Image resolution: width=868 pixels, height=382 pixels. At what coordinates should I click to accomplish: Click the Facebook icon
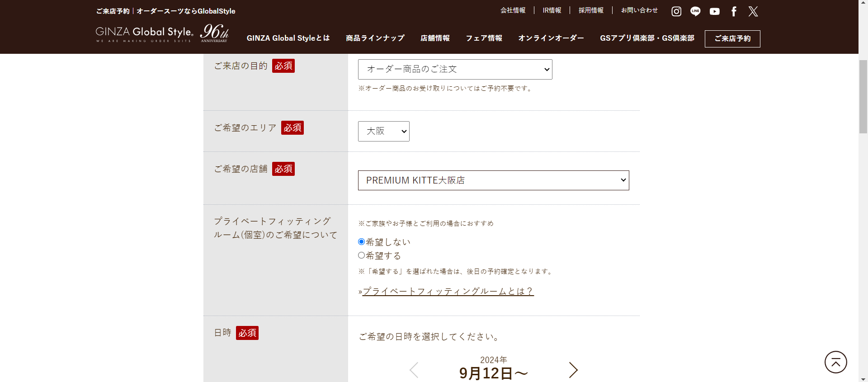[x=734, y=11]
